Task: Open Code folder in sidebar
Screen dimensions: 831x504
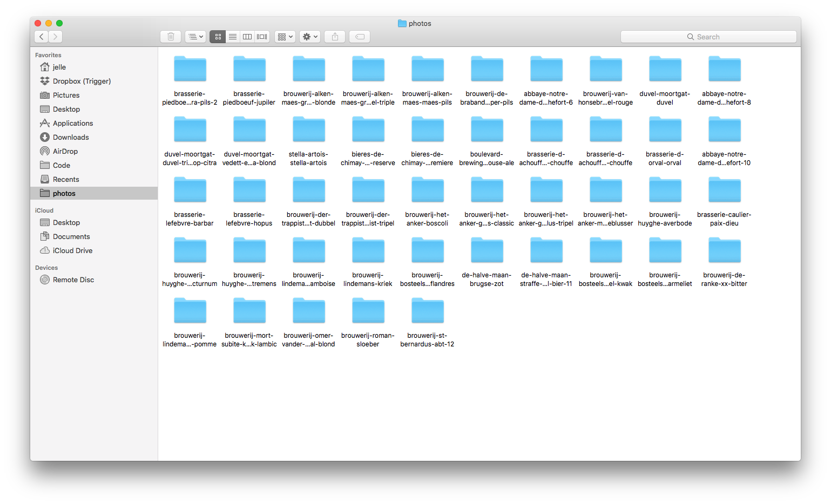Action: click(x=94, y=165)
